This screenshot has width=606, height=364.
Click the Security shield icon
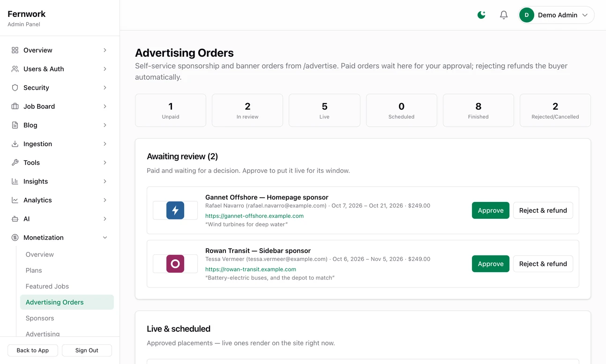tap(15, 88)
